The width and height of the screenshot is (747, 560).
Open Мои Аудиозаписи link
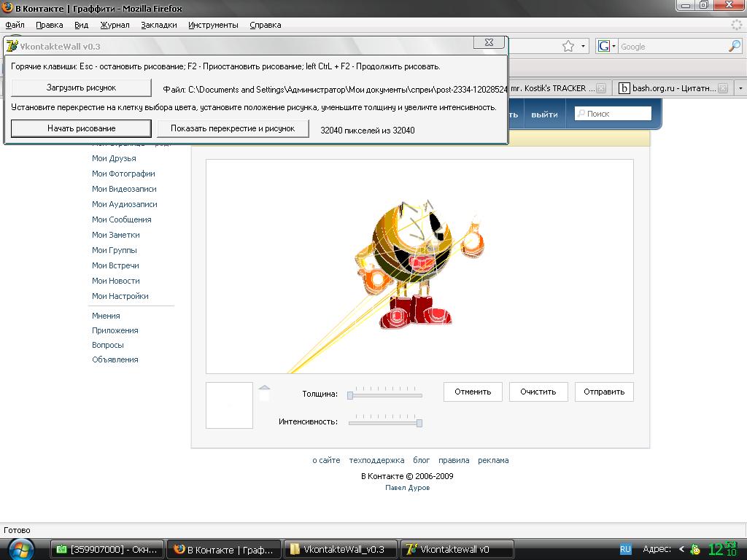point(124,204)
